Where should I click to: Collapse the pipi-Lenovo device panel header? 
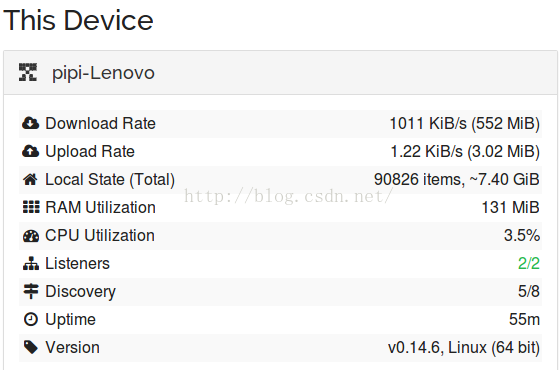click(280, 73)
